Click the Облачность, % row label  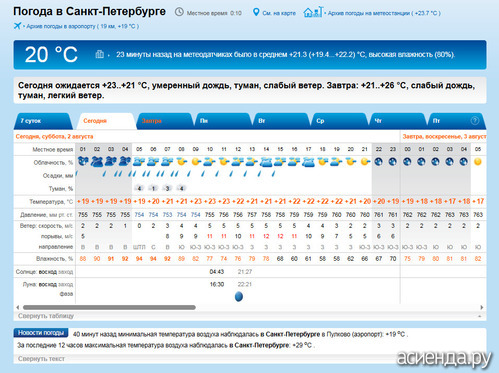(53, 163)
